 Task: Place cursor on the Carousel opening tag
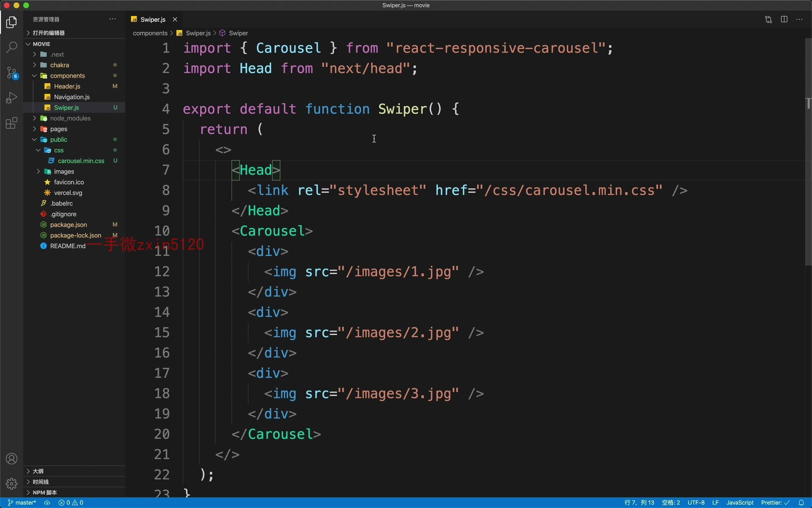click(272, 231)
